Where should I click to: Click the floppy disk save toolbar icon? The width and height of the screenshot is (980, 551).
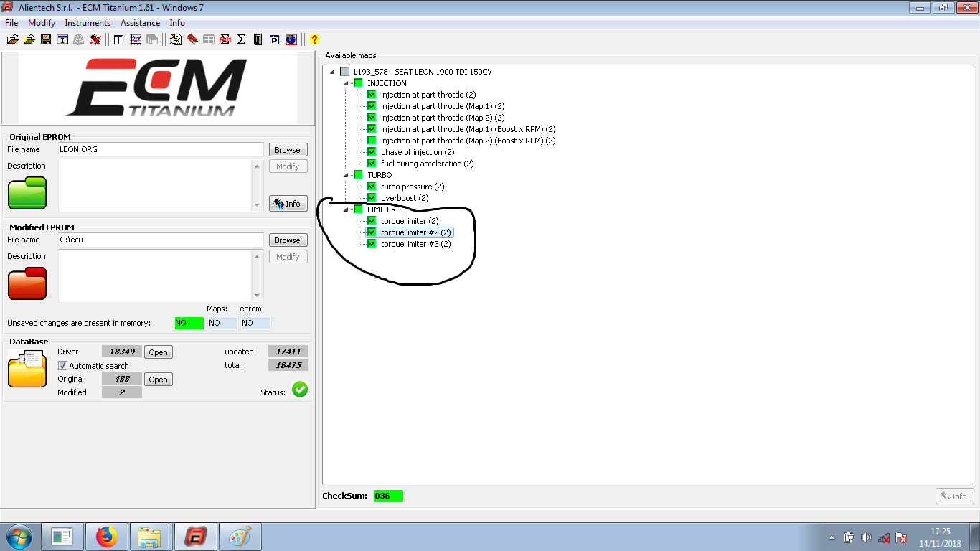46,39
